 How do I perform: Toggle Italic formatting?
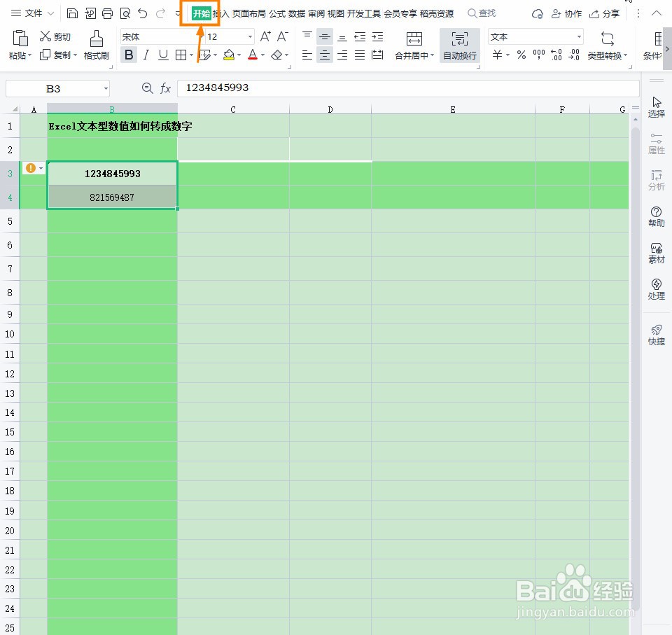146,55
